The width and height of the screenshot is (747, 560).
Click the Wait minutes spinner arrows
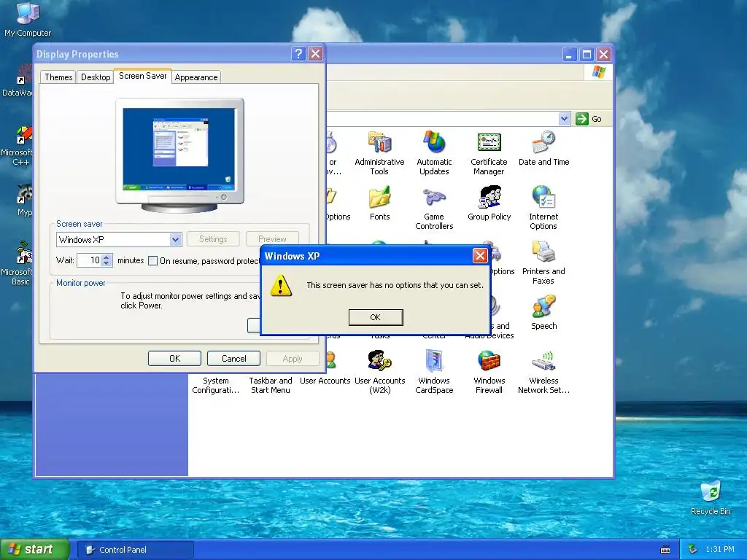coord(107,260)
